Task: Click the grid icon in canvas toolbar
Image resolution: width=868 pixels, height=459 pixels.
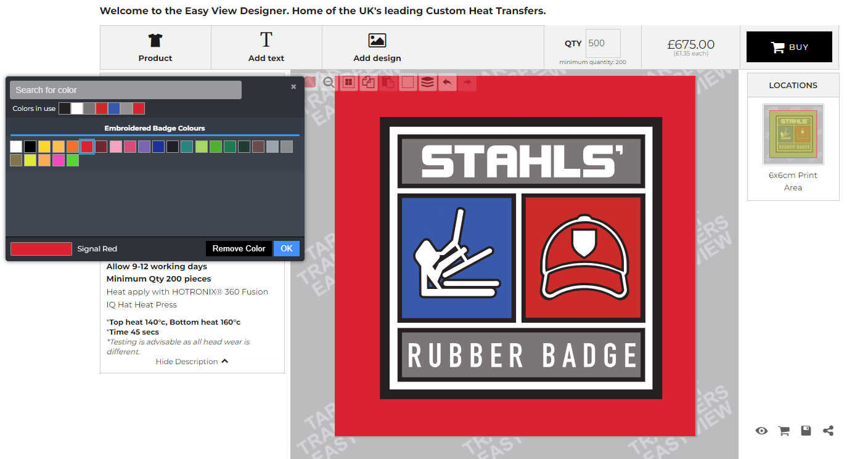Action: (x=349, y=82)
